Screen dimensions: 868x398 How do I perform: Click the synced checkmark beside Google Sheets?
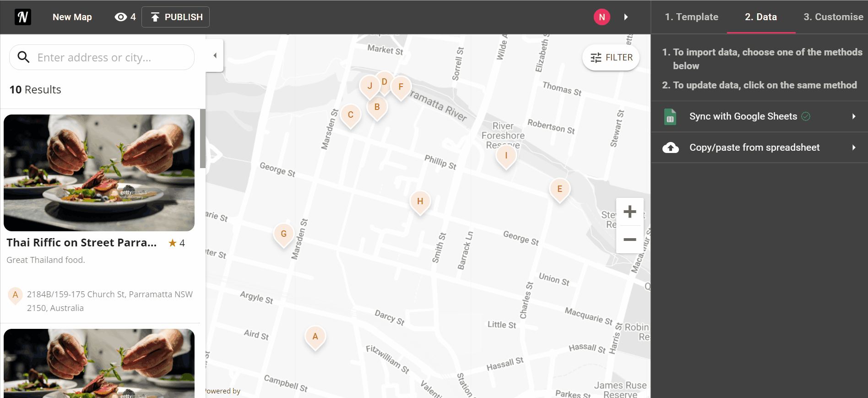point(806,116)
